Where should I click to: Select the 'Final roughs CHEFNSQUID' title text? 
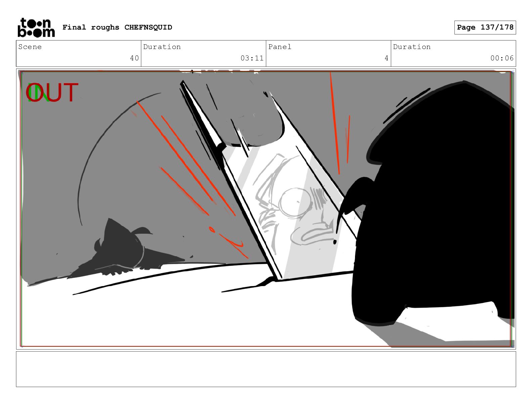pyautogui.click(x=117, y=27)
